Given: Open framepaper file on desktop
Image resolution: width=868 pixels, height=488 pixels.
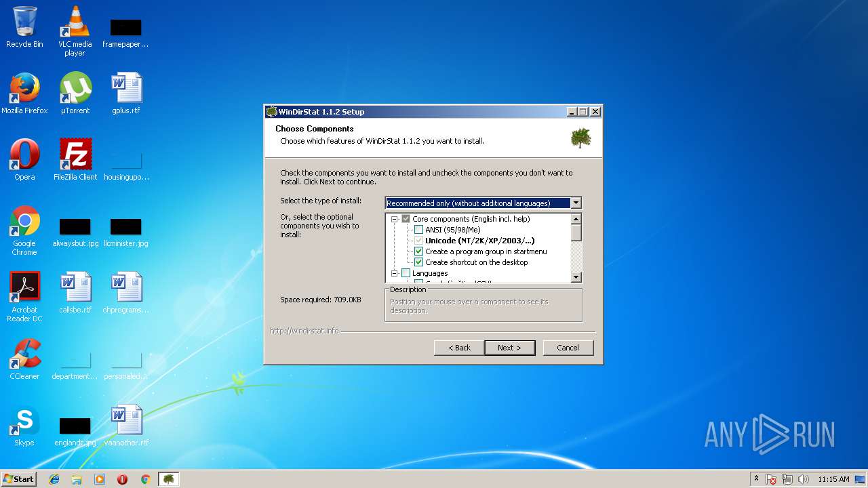Looking at the screenshot, I should 126,33.
